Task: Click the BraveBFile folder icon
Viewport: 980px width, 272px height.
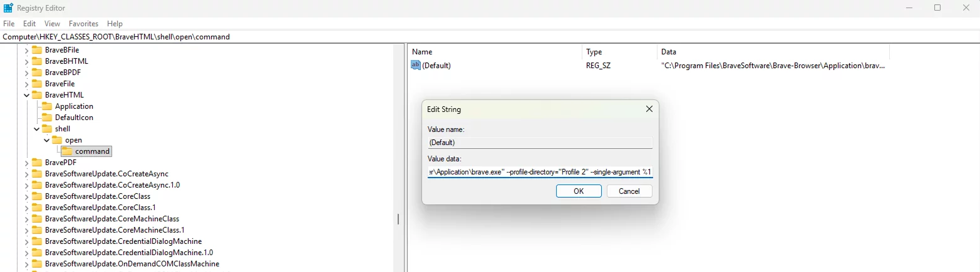Action: pyautogui.click(x=36, y=50)
